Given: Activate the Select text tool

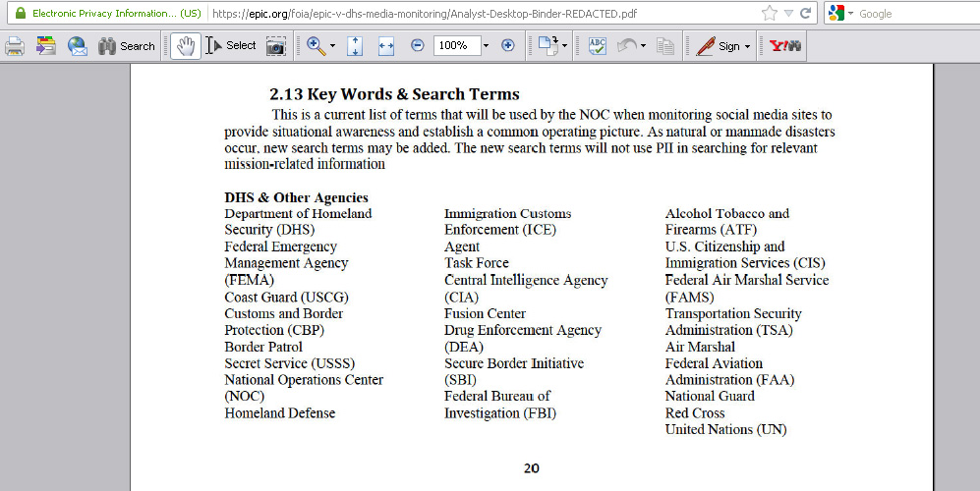Looking at the screenshot, I should click(x=231, y=45).
